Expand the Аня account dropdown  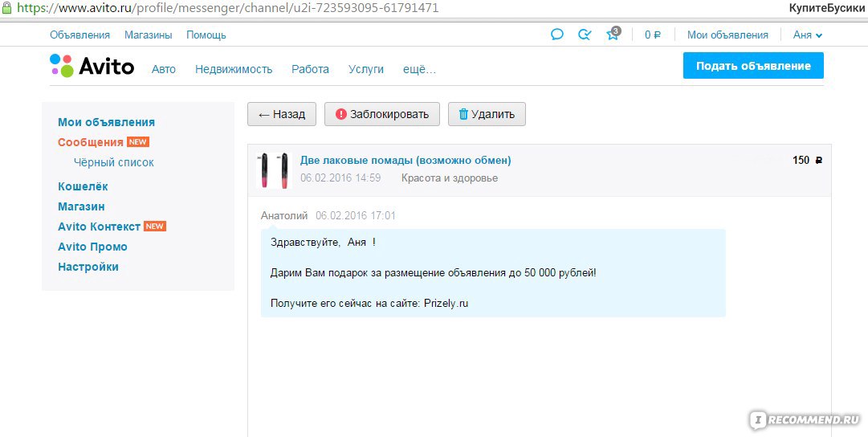807,35
